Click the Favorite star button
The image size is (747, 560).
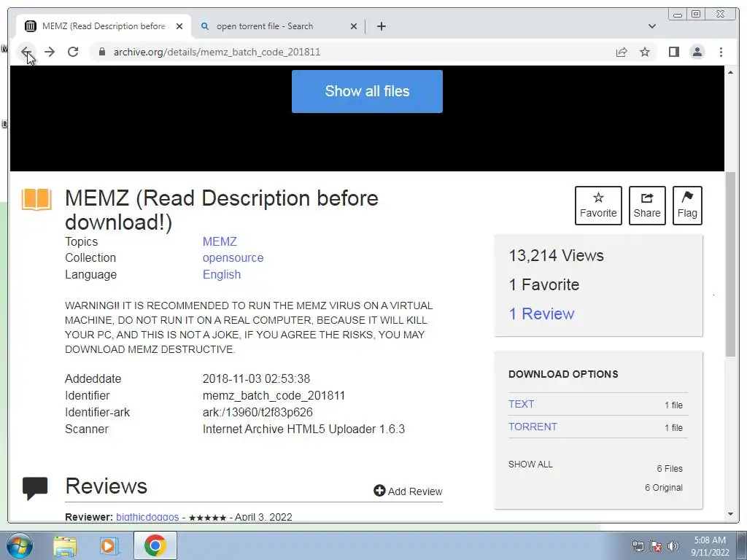(x=598, y=205)
